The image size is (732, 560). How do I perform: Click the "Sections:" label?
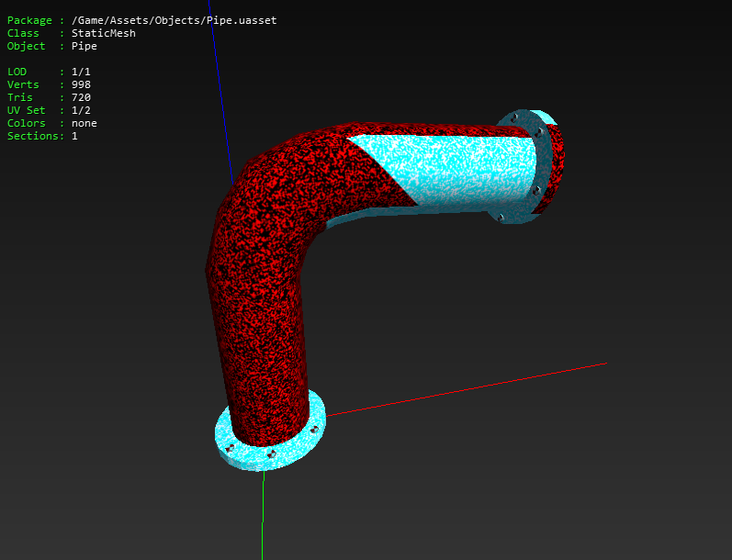[36, 136]
